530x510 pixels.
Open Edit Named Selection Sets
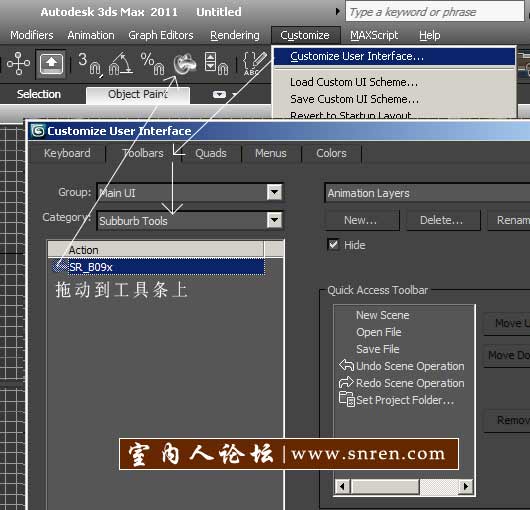coord(255,64)
